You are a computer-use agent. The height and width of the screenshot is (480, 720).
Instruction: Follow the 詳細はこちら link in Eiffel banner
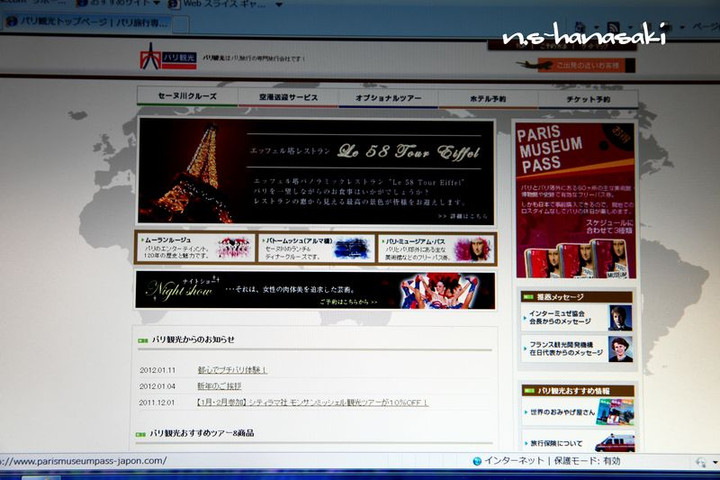click(463, 216)
